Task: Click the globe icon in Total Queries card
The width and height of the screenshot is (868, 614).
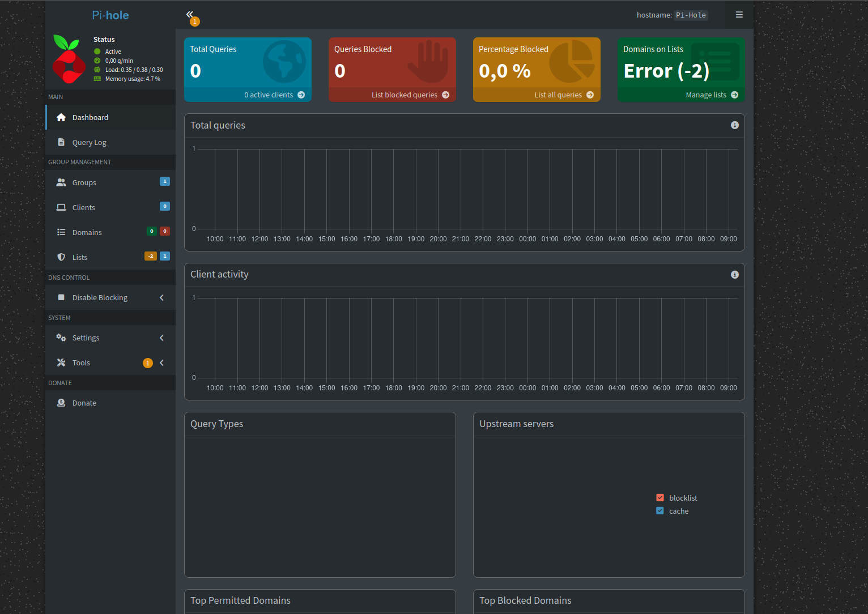Action: click(x=284, y=62)
